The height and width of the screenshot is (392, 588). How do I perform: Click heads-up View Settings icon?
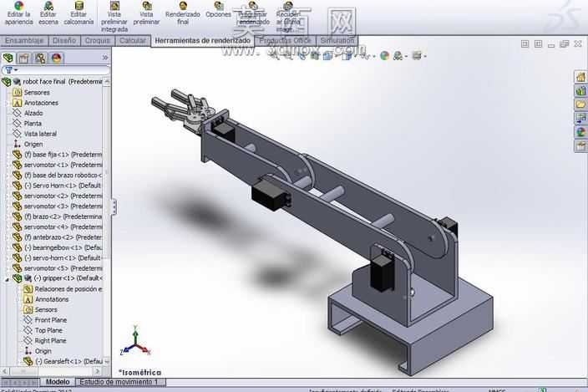417,56
